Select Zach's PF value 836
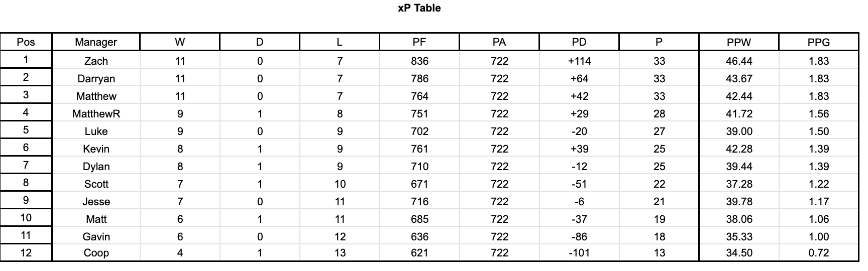Viewport: 868px width, 271px height. [x=419, y=61]
